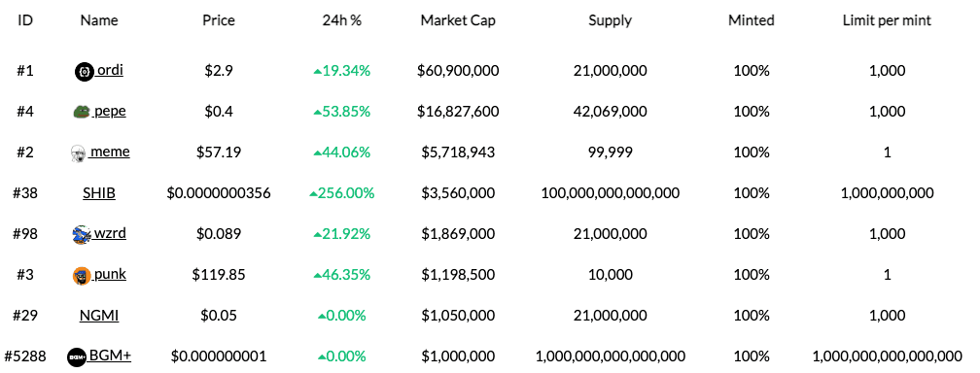Sort by the Price column header

218,20
